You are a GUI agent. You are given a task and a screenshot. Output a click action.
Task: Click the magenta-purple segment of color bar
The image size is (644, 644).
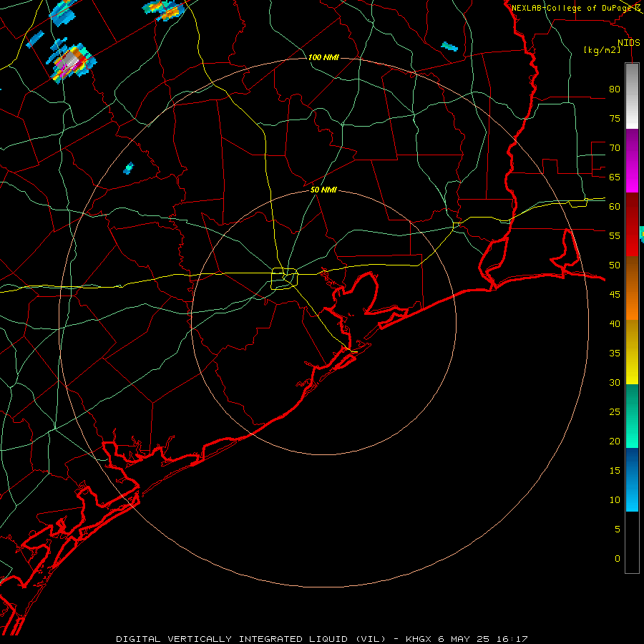tap(632, 160)
